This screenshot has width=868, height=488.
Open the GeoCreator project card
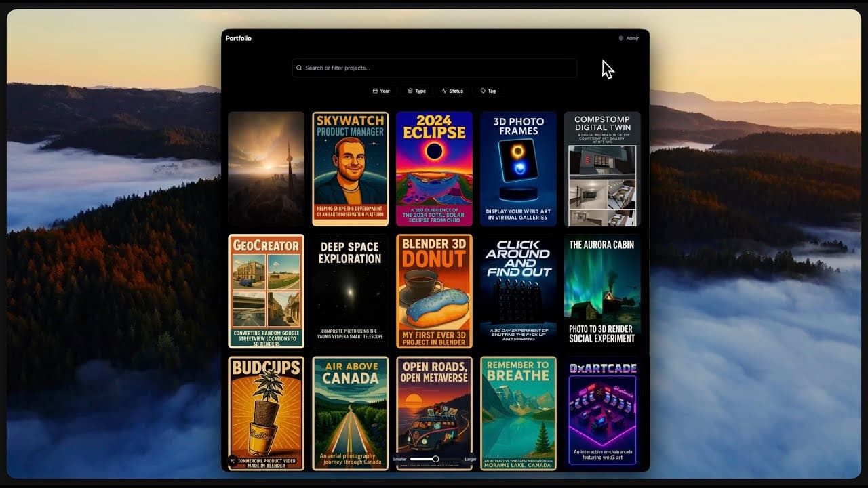pyautogui.click(x=266, y=291)
